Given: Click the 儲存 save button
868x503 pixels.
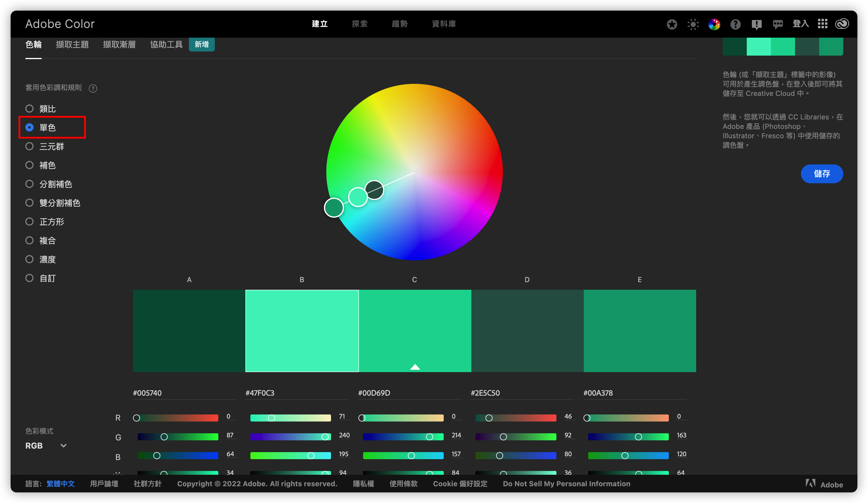Looking at the screenshot, I should click(822, 174).
